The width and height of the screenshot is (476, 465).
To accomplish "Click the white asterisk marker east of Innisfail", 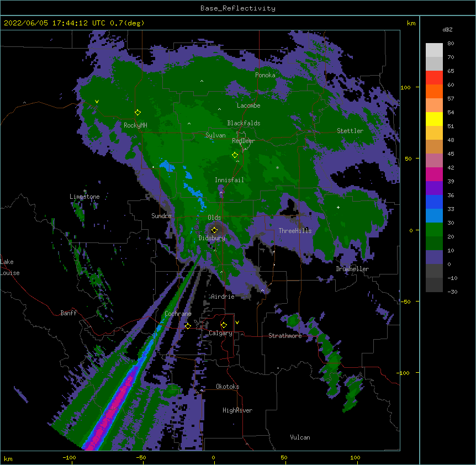I will coord(277,167).
